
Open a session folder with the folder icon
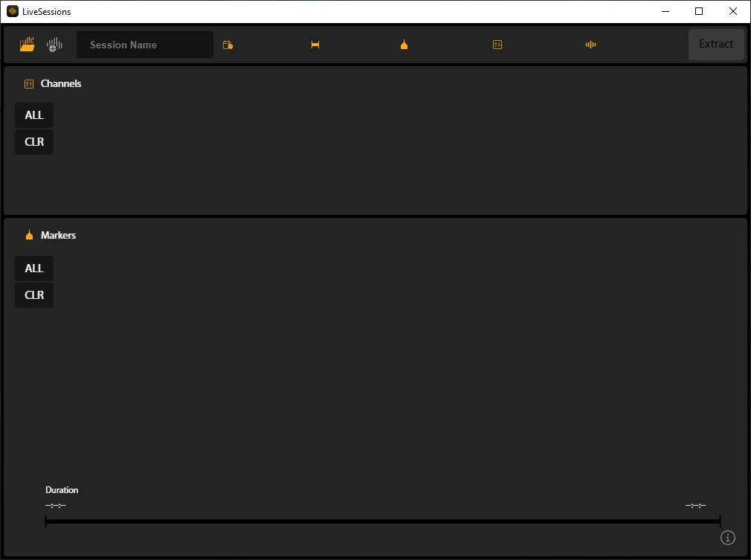pos(28,44)
